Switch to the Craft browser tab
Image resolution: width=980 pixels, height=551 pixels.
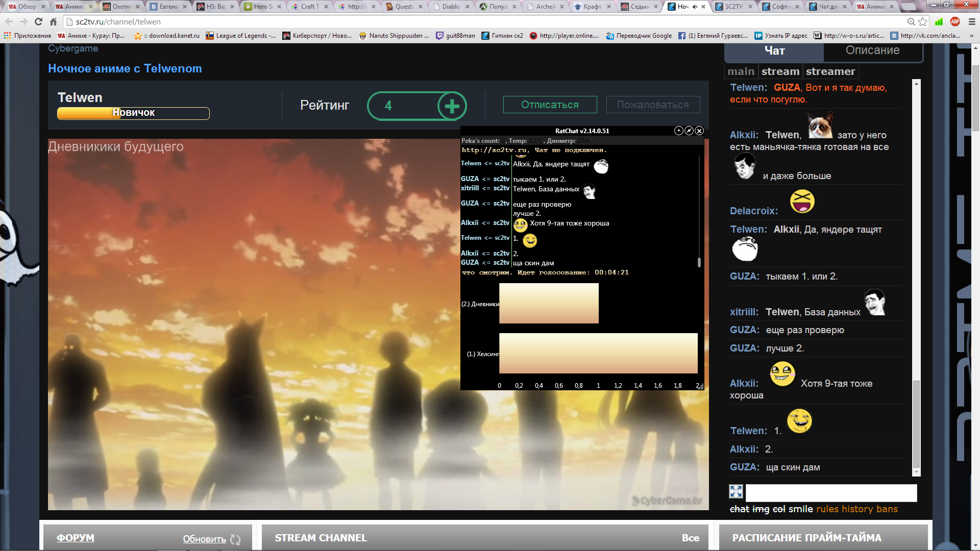point(309,7)
